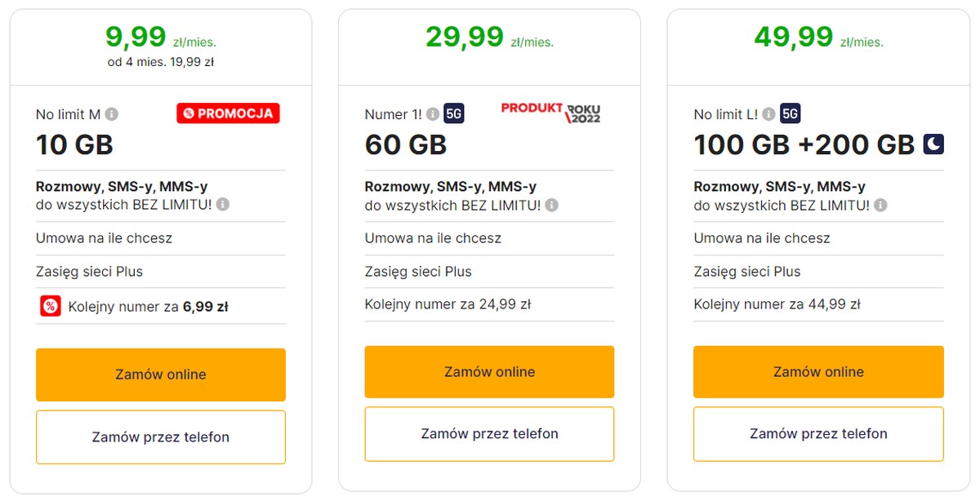Click the 5G badge on the No limit L plan
This screenshot has height=501, width=980.
pos(790,113)
